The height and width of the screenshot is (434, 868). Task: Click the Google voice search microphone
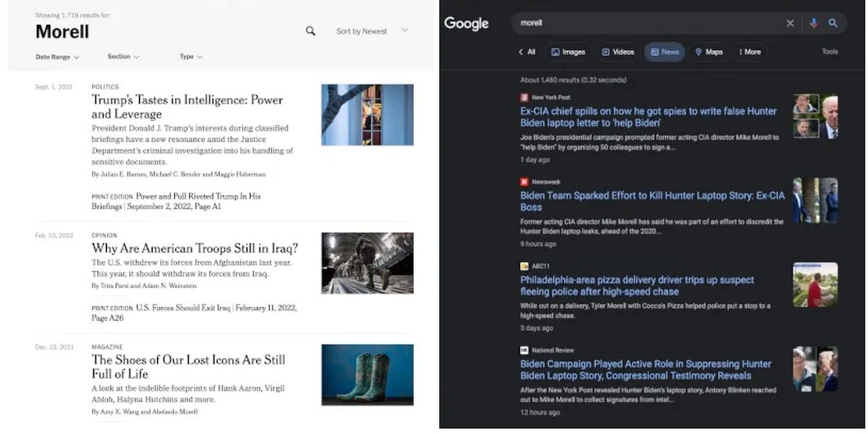(813, 23)
